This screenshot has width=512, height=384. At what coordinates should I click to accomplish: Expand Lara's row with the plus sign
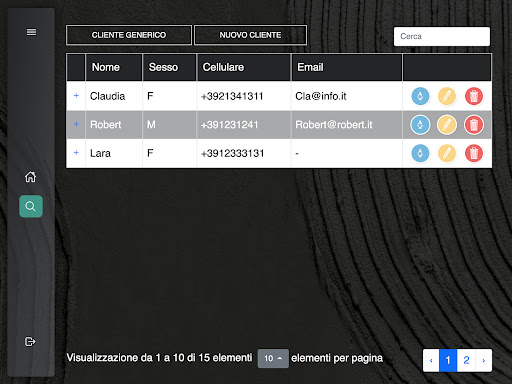pos(76,153)
